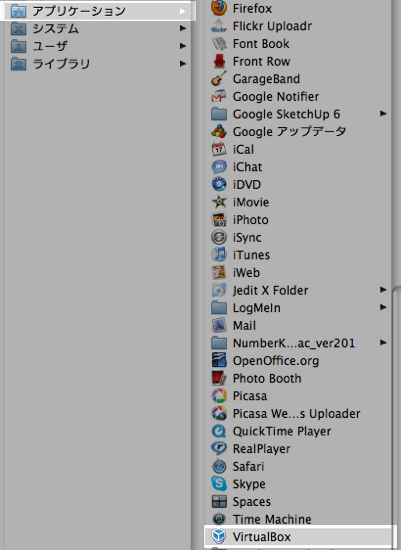Click the "OpenOffice.org" label text
Viewport: 401px width, 550px height.
tap(276, 361)
